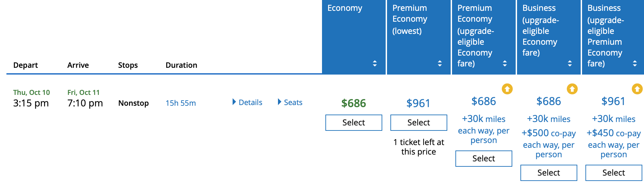Click upgrade icon above the $961 Business fare
644x183 pixels.
[637, 89]
